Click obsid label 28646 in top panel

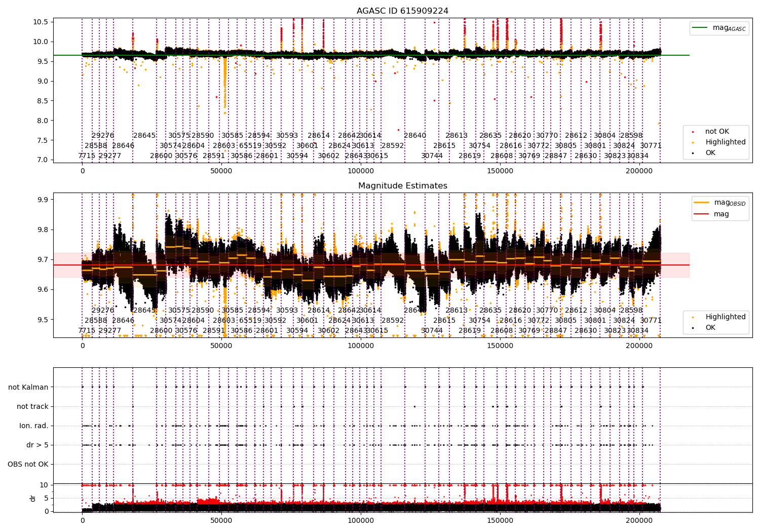[x=123, y=146]
